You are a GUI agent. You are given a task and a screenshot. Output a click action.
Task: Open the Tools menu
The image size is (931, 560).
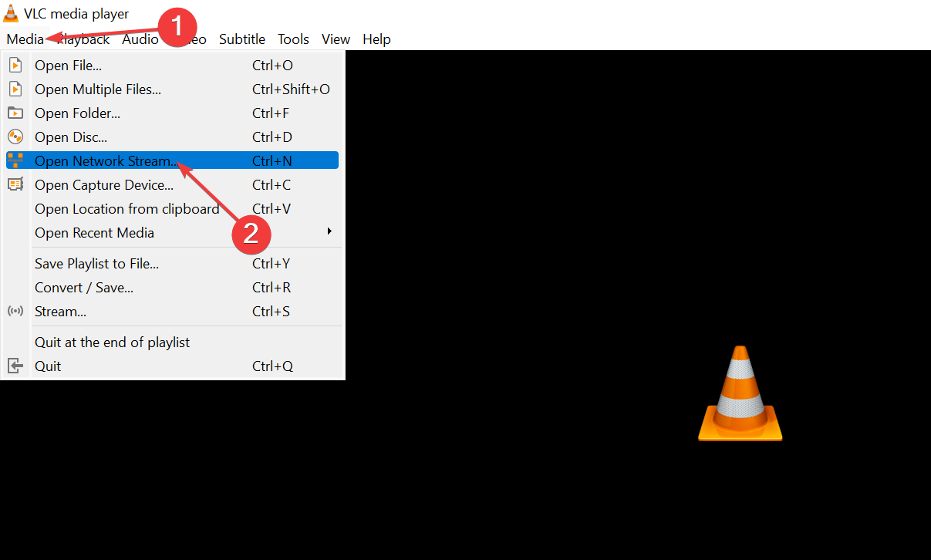coord(293,39)
